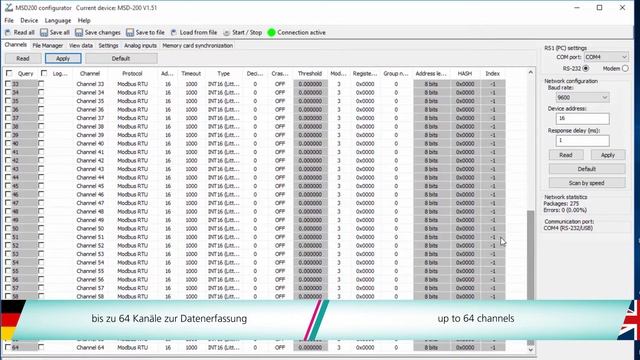Click the OFF cell of Channel 52
This screenshot has width=640, height=360.
[280, 245]
